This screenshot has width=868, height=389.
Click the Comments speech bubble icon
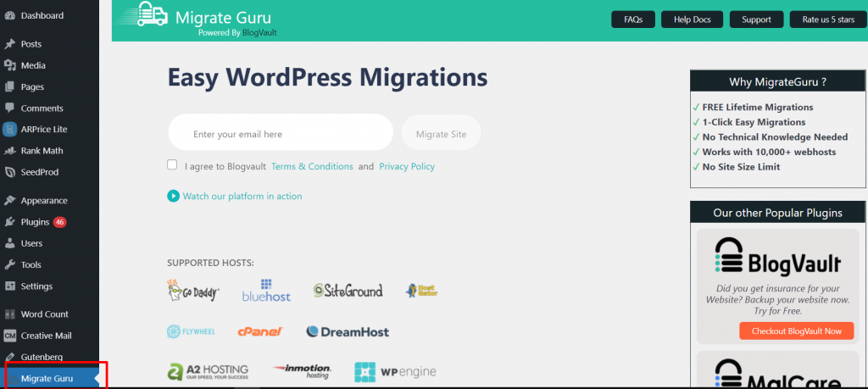point(9,108)
